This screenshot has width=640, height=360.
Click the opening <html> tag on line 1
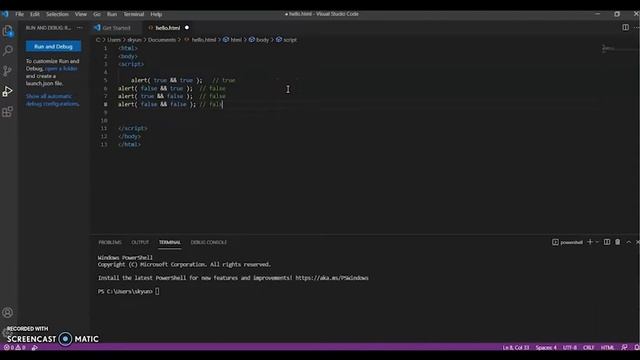point(128,48)
